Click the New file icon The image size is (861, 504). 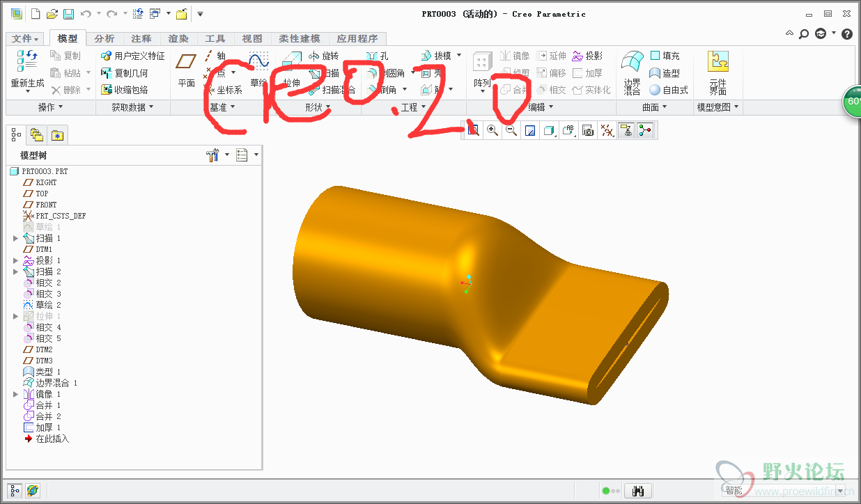click(36, 14)
